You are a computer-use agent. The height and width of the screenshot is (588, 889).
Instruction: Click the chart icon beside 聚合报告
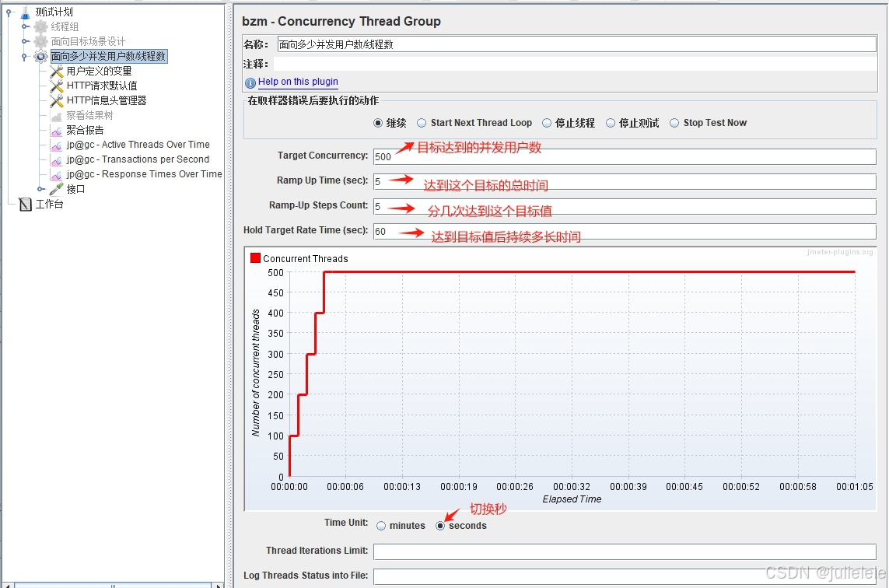click(x=56, y=131)
